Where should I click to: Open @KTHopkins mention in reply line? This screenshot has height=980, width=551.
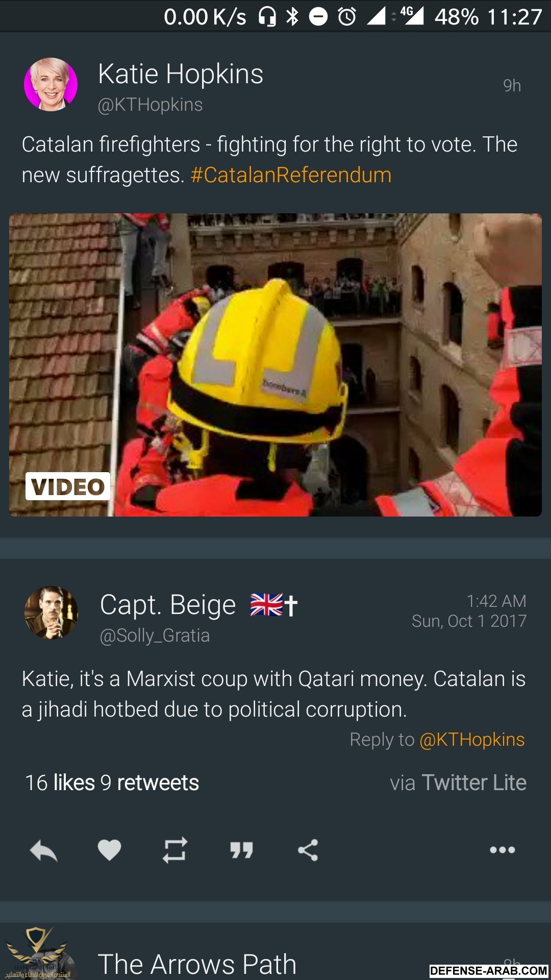(472, 740)
